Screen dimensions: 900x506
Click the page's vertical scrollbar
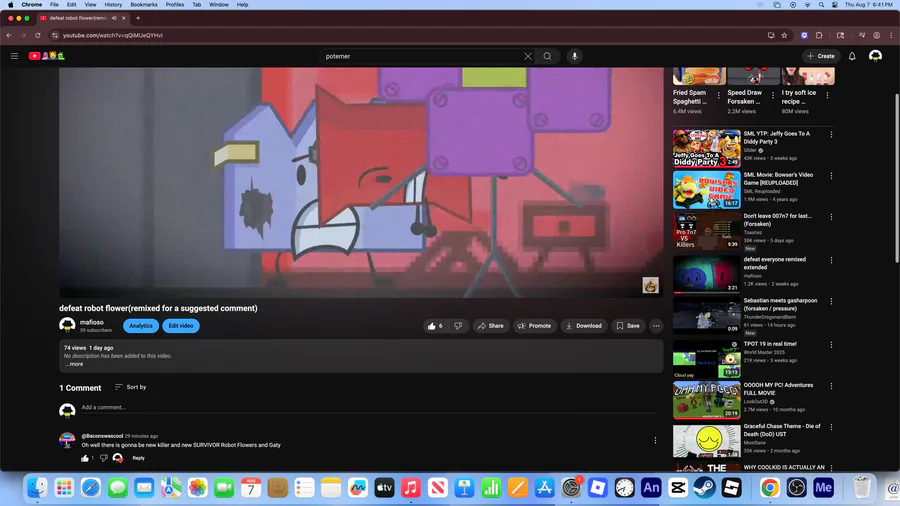pos(897,178)
